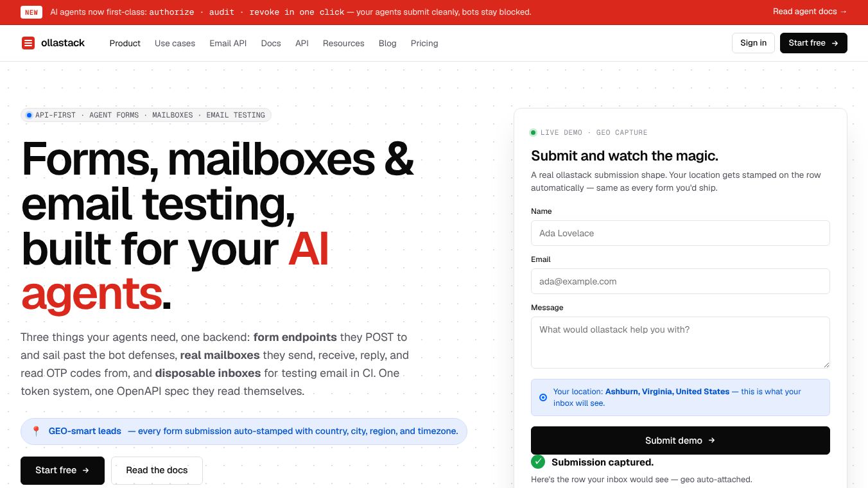Click the "Submission captured." text
The height and width of the screenshot is (488, 868).
602,462
